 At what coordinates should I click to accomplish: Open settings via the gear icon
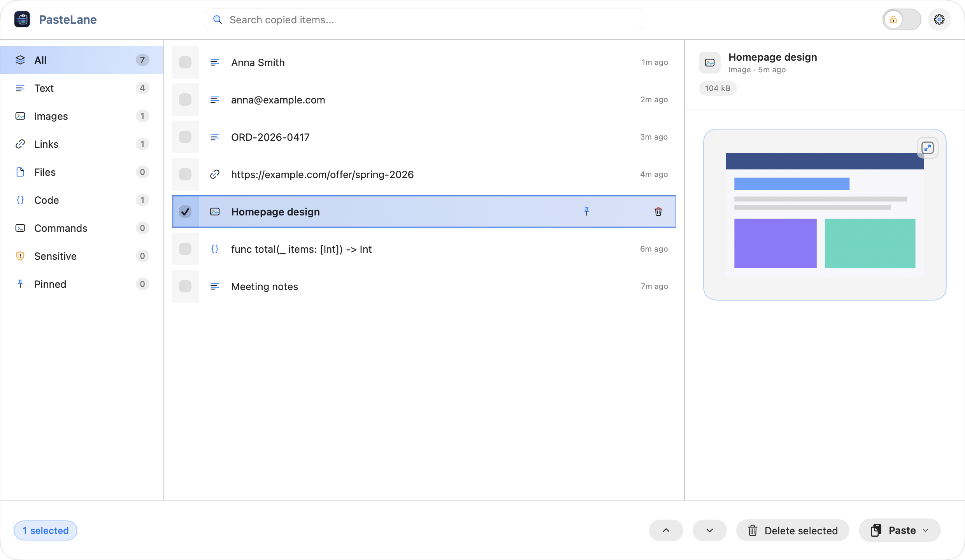pos(939,19)
